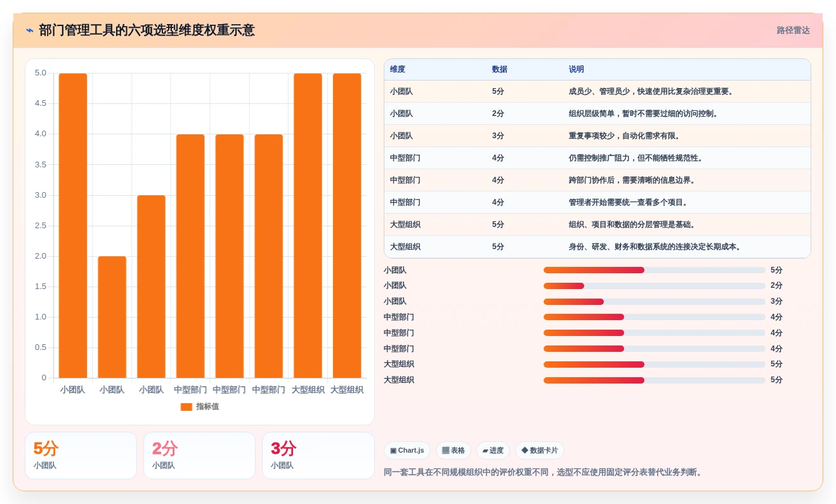Screen dimensions: 836x504
Task: Select the Chart.js chip
Action: pyautogui.click(x=407, y=451)
